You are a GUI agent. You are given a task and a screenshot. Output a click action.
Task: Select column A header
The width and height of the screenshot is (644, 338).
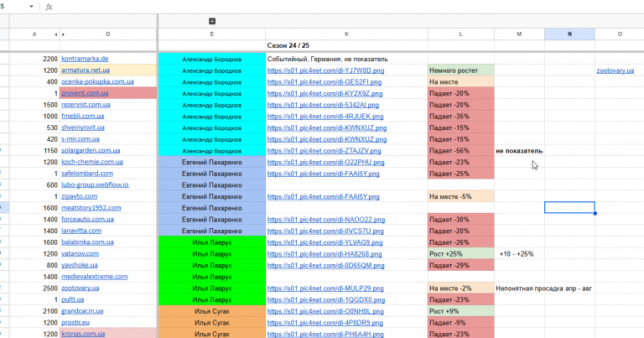pos(34,34)
